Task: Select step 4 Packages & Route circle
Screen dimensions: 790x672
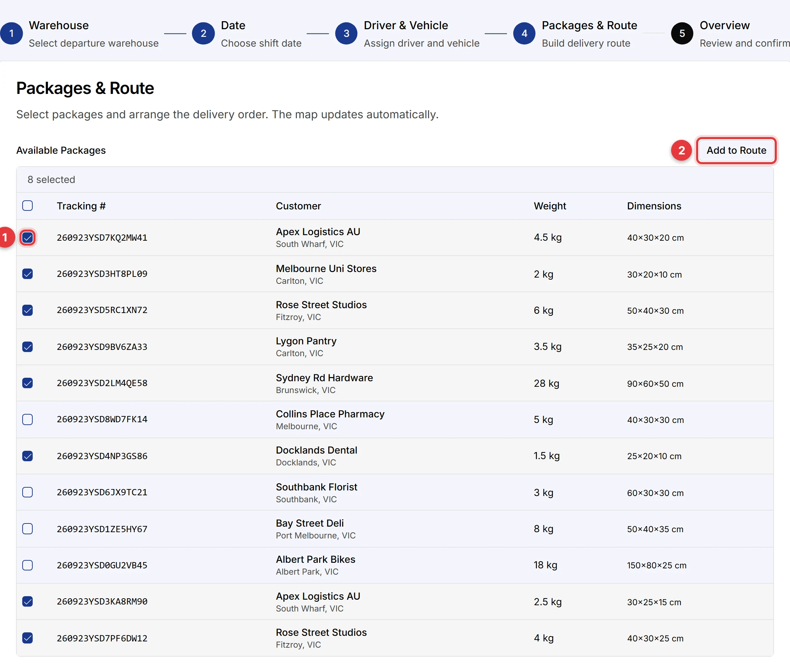Action: pyautogui.click(x=524, y=33)
